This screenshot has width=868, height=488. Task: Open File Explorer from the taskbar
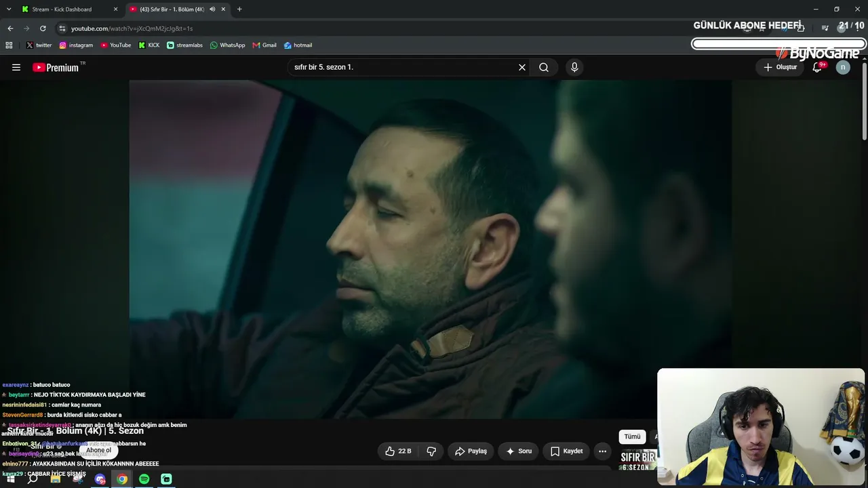56,479
